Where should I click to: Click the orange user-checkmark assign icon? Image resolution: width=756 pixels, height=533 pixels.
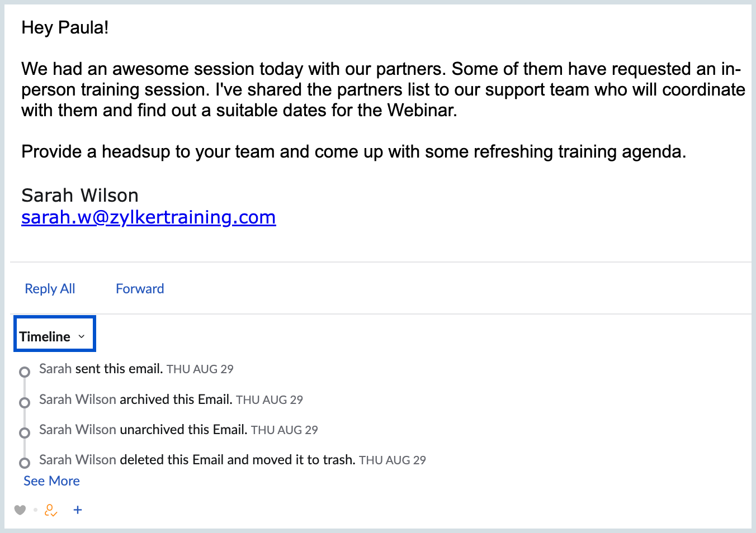[x=51, y=510]
